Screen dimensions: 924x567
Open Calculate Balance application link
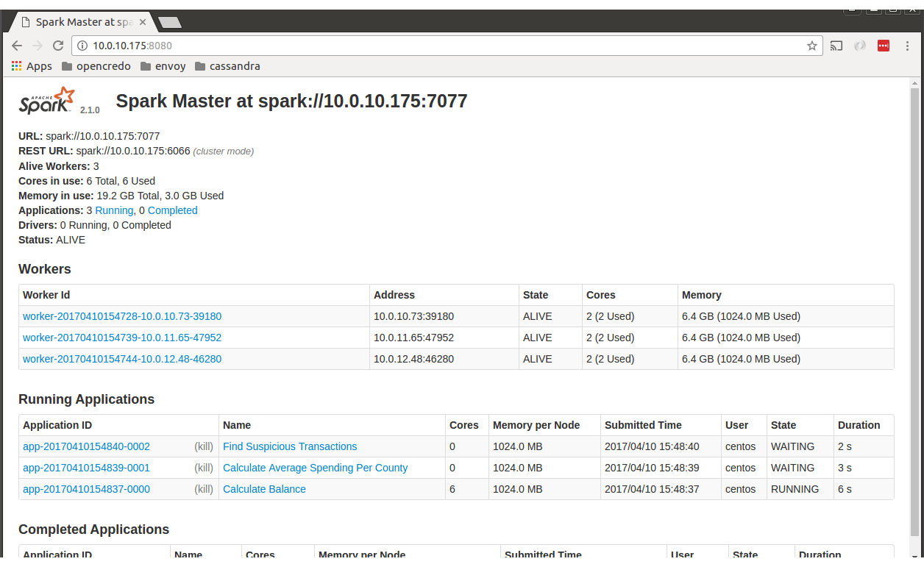tap(264, 489)
